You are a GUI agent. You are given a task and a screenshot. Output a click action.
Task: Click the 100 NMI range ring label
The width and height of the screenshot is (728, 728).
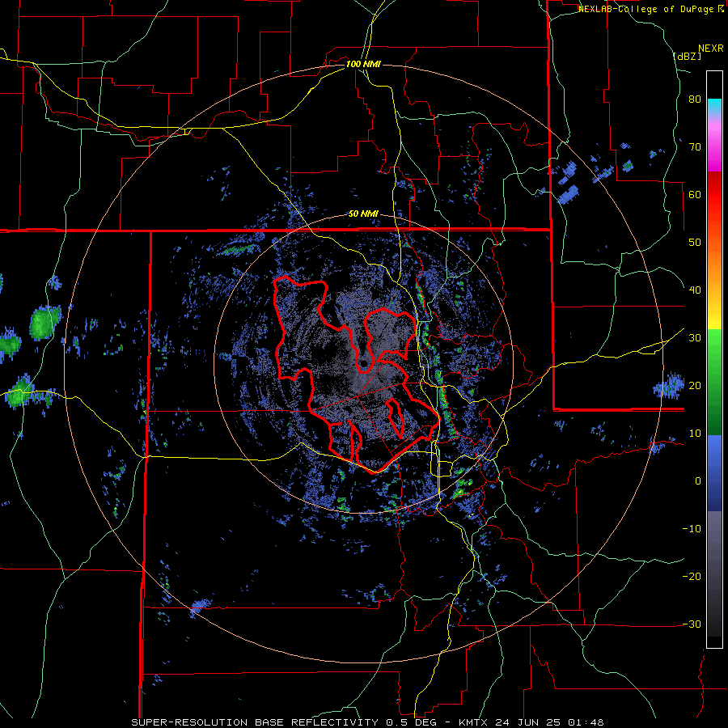click(x=363, y=64)
